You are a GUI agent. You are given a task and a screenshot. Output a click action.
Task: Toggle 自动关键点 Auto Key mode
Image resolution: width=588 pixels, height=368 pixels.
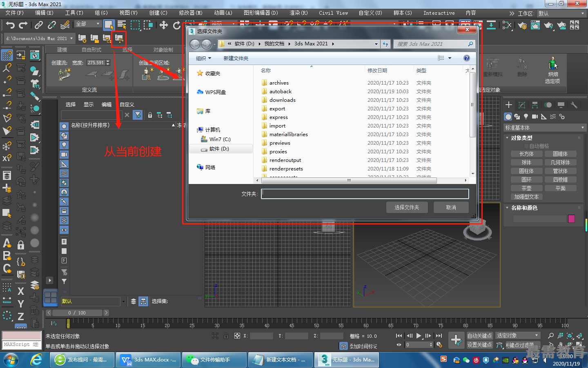click(x=480, y=336)
